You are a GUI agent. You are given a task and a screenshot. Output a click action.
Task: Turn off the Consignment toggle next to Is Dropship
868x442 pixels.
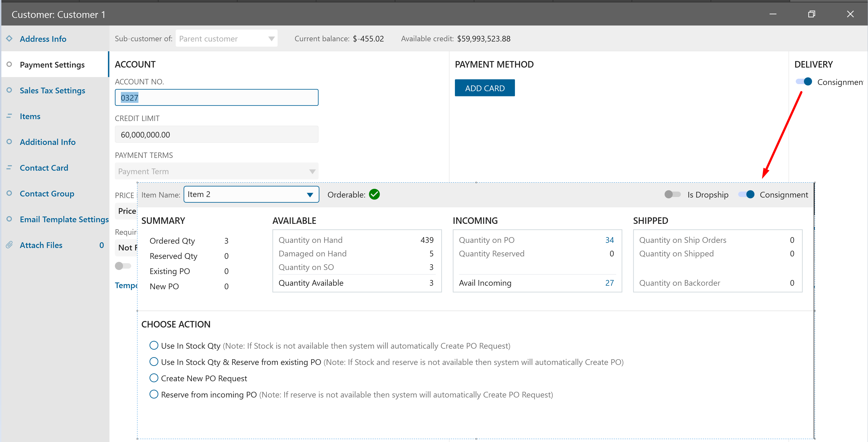coord(746,194)
